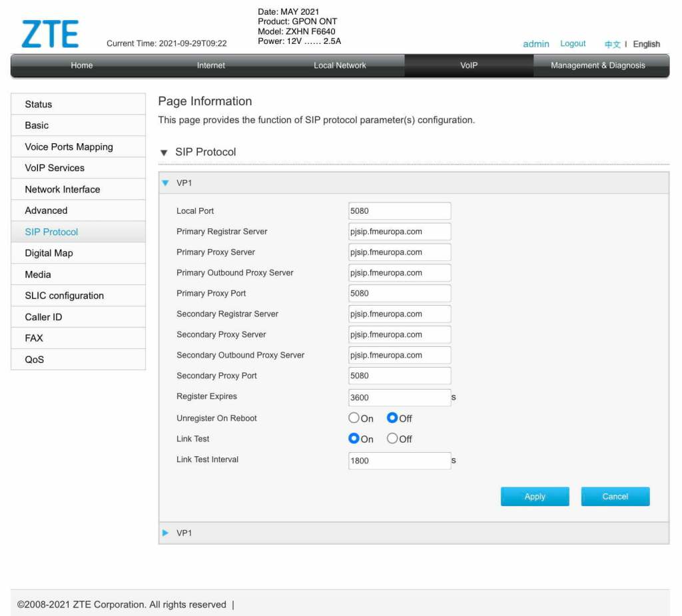Switch language to Chinese

(x=612, y=44)
